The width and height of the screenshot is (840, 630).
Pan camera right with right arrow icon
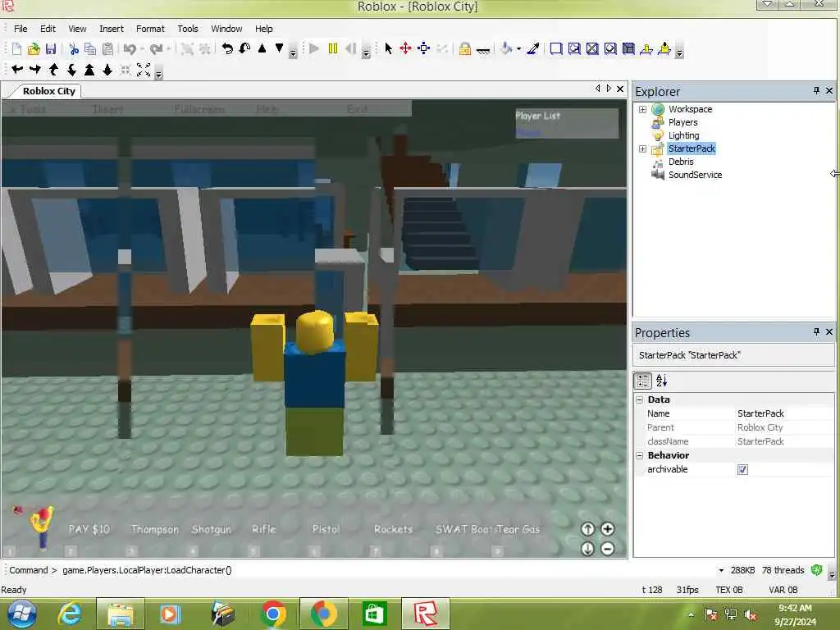[x=35, y=69]
